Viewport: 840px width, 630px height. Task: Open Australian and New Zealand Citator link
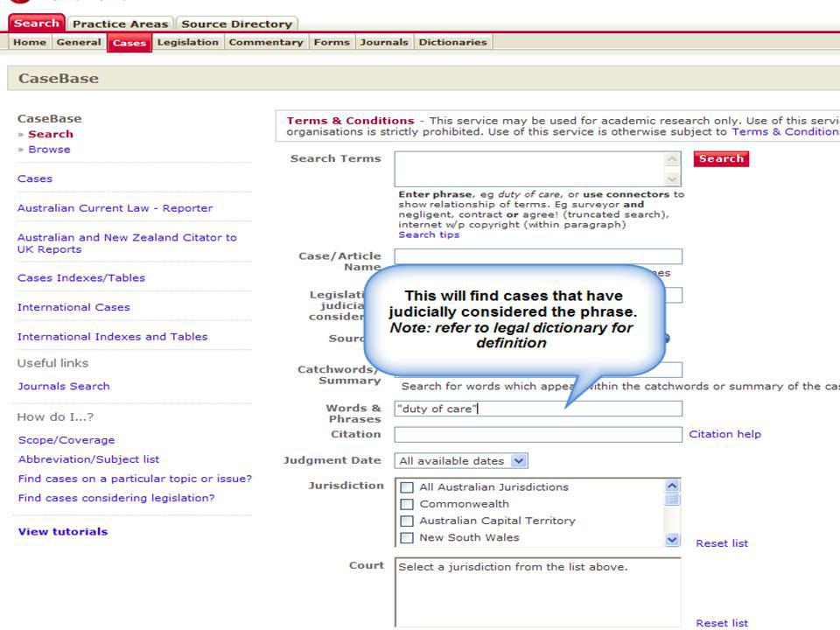pos(127,243)
